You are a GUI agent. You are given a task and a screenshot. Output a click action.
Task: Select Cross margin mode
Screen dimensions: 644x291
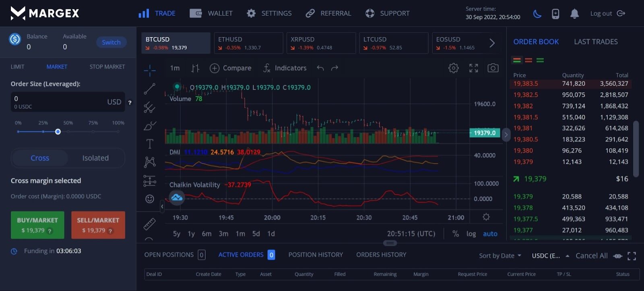40,158
